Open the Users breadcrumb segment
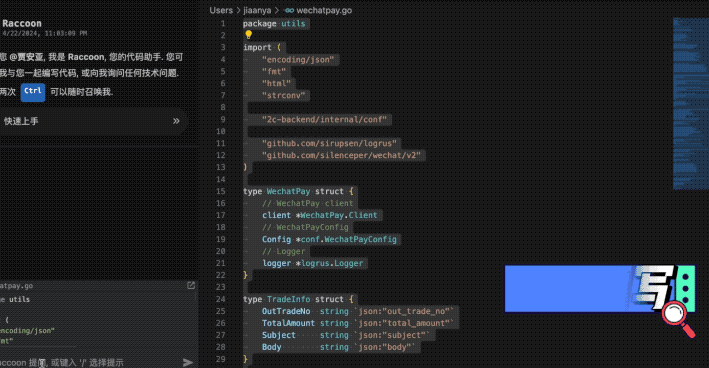 (x=221, y=10)
